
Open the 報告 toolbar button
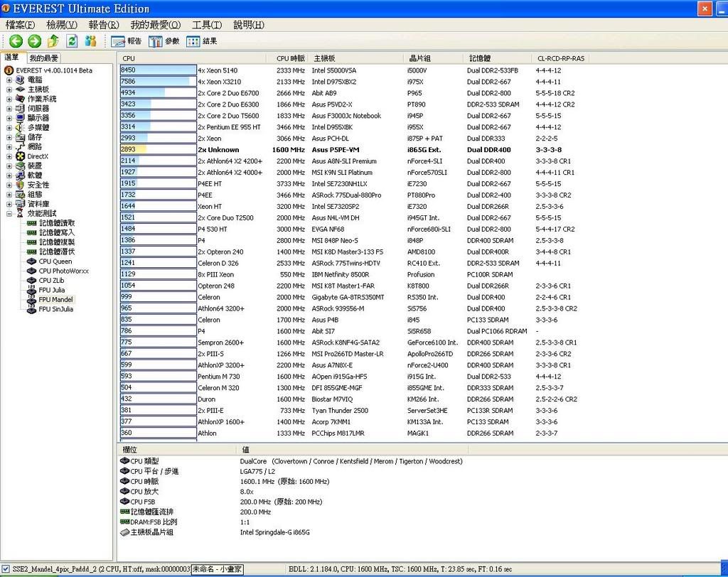click(127, 41)
